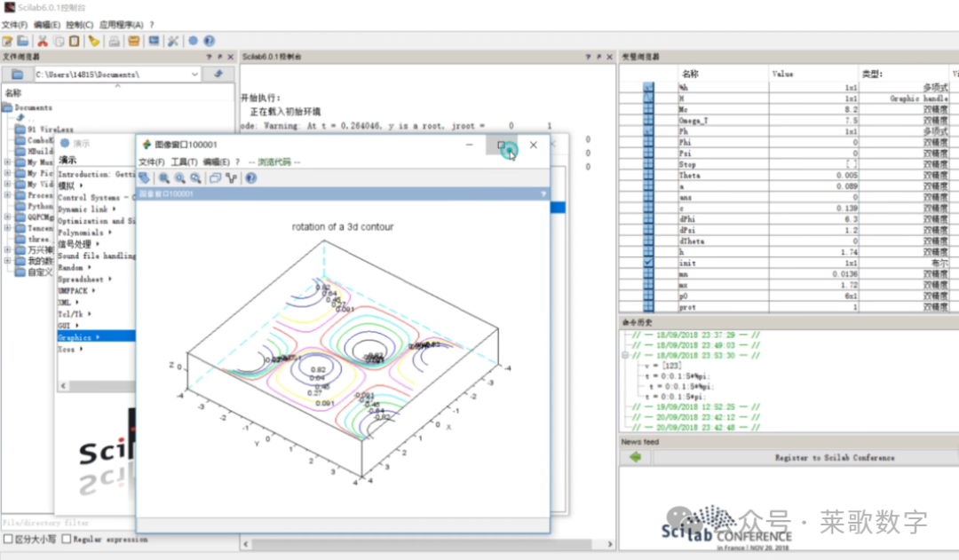Click the zoom area magnifier in figure toolbar
Image resolution: width=959 pixels, height=560 pixels.
[164, 177]
